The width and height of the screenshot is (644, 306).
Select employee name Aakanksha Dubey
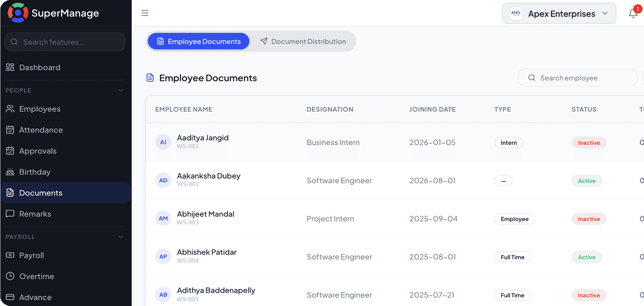tap(209, 176)
